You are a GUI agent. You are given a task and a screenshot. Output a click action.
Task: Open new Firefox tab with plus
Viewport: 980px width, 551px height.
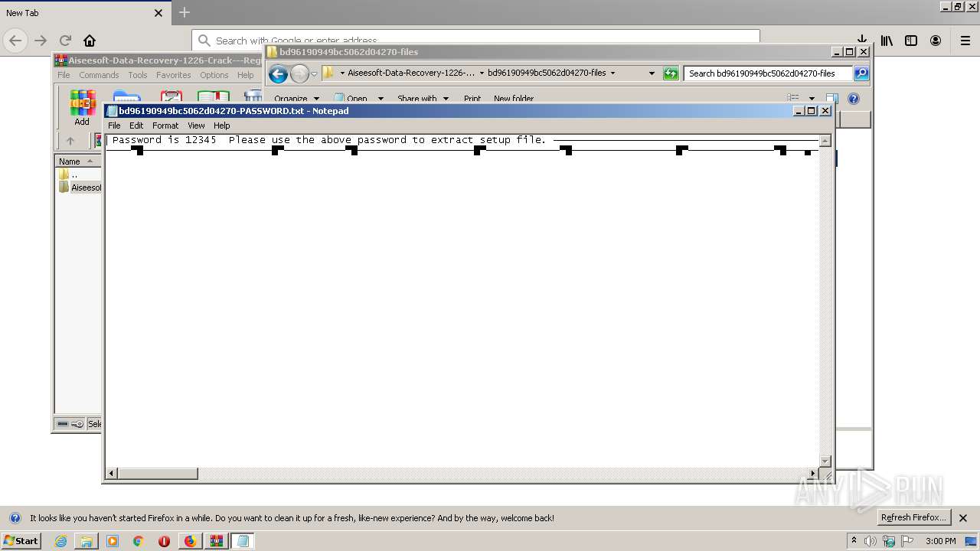coord(184,12)
